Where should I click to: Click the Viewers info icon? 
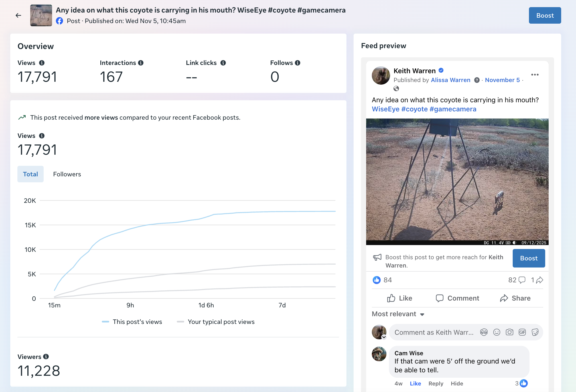coord(46,357)
